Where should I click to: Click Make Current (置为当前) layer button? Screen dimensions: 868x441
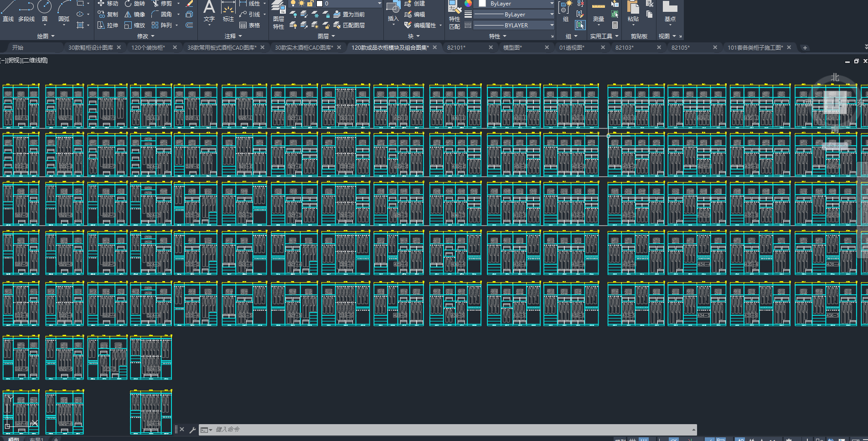pos(349,15)
